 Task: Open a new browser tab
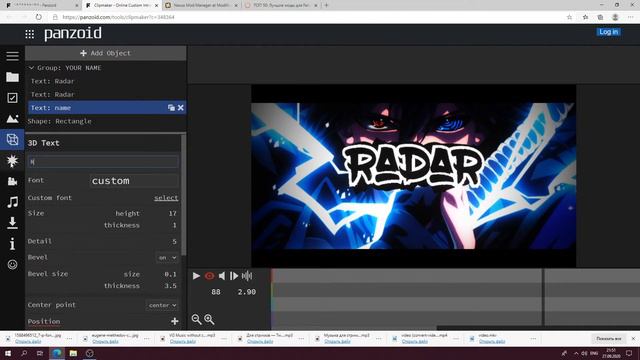pos(326,5)
